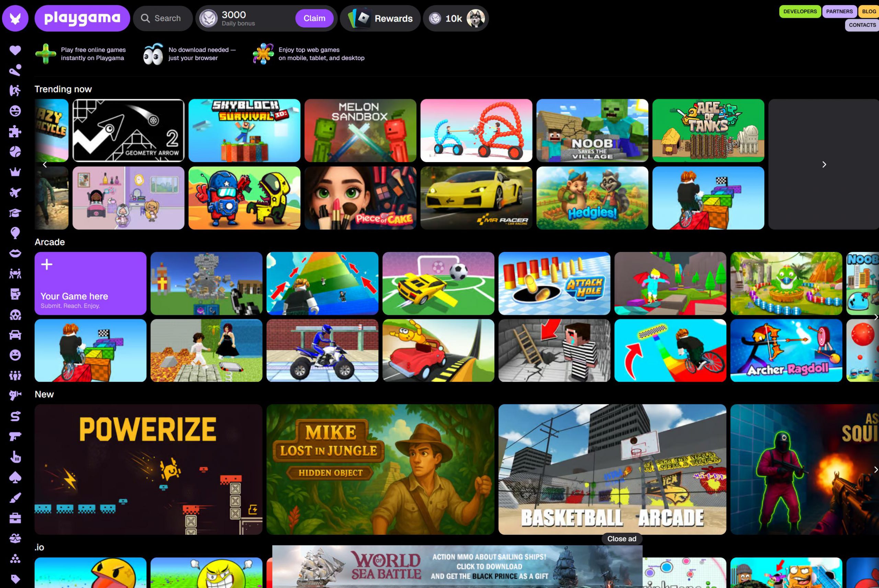Focus the Search field

pos(163,18)
